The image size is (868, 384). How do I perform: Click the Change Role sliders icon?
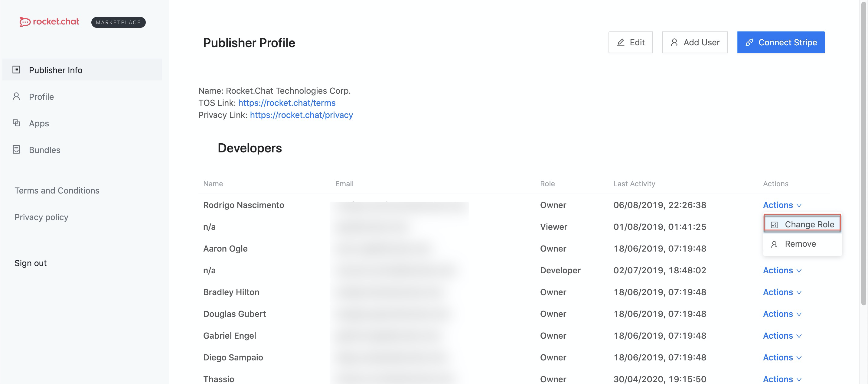click(774, 225)
